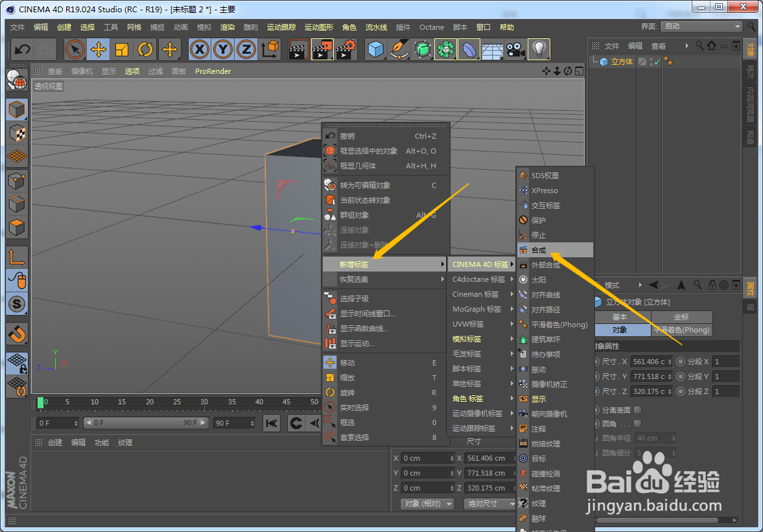Activate the Move tool in toolbar

99,49
